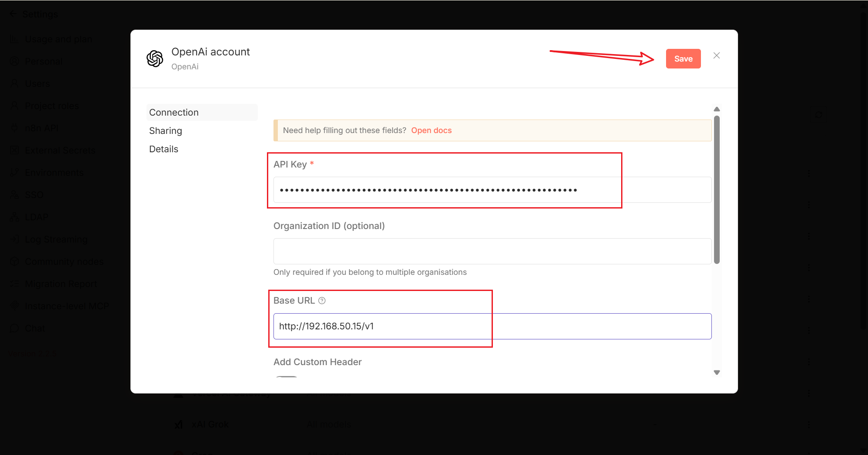This screenshot has width=868, height=455.
Task: Select the Details tab
Action: [164, 149]
